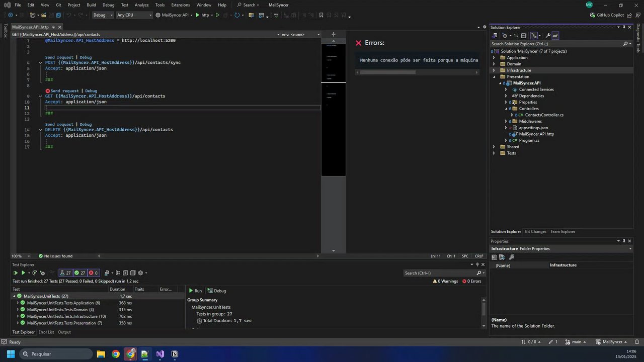644x362 pixels.
Task: Toggle auto-hide pin of Test Explorer panel
Action: pyautogui.click(x=477, y=264)
